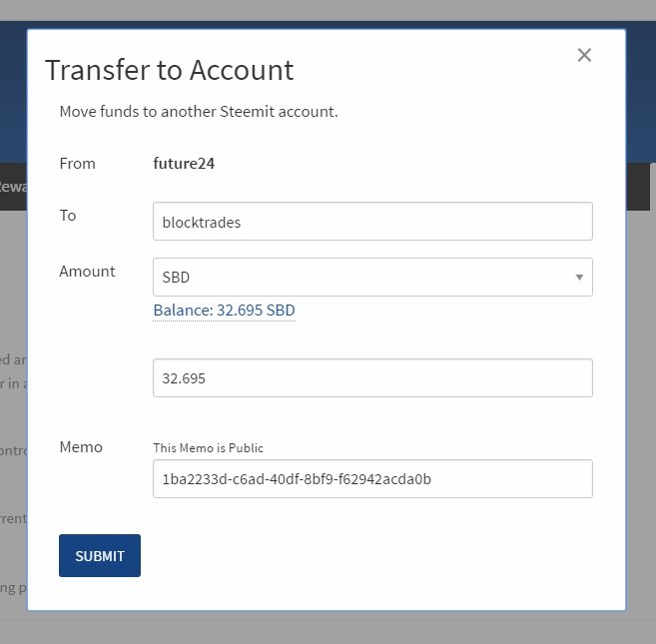Click the Transfer to Account heading
Viewport: 656px width, 644px height.
click(170, 70)
